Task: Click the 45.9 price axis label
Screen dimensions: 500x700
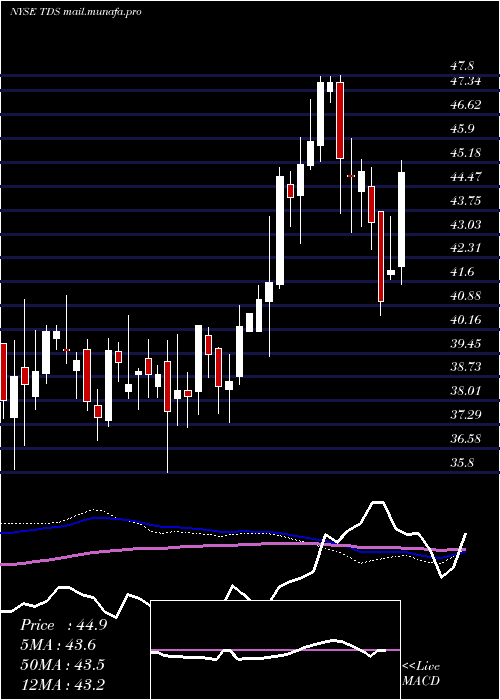Action: point(462,129)
